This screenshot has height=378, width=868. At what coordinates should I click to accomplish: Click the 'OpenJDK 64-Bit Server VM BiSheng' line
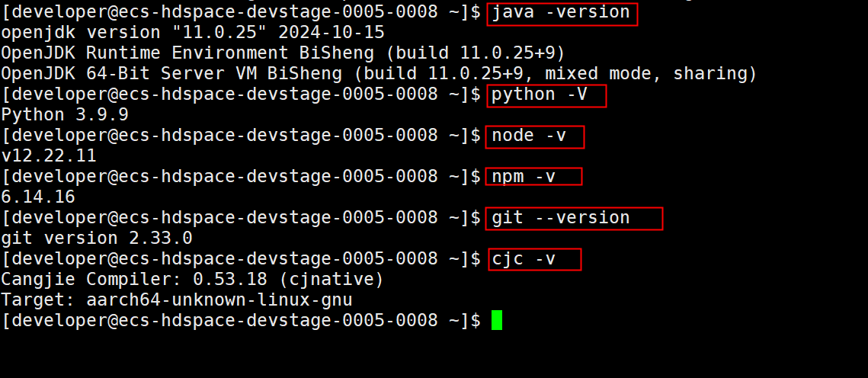click(x=379, y=74)
